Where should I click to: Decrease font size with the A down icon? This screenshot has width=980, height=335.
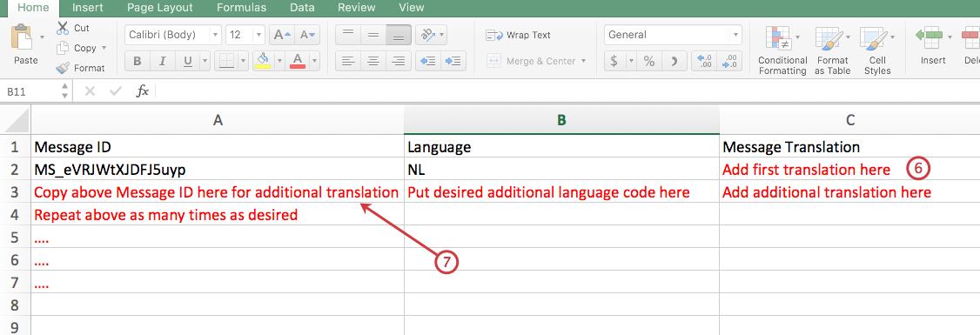click(307, 35)
